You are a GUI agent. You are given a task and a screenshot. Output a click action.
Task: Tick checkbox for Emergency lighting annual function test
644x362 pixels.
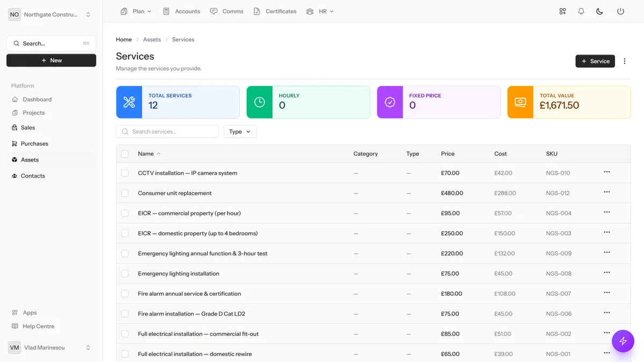point(125,254)
